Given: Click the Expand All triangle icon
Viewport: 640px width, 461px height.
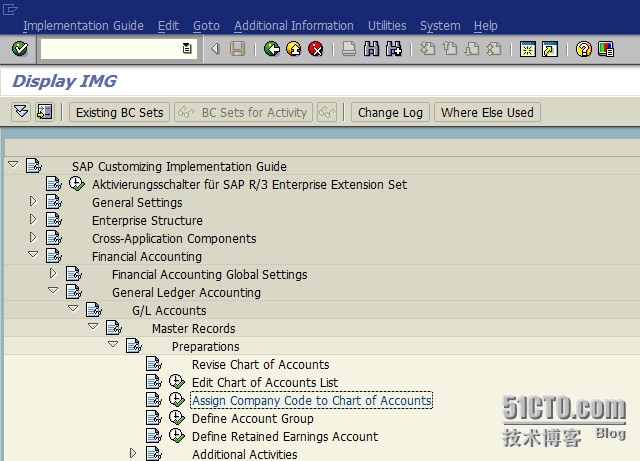Looking at the screenshot, I should tap(21, 112).
